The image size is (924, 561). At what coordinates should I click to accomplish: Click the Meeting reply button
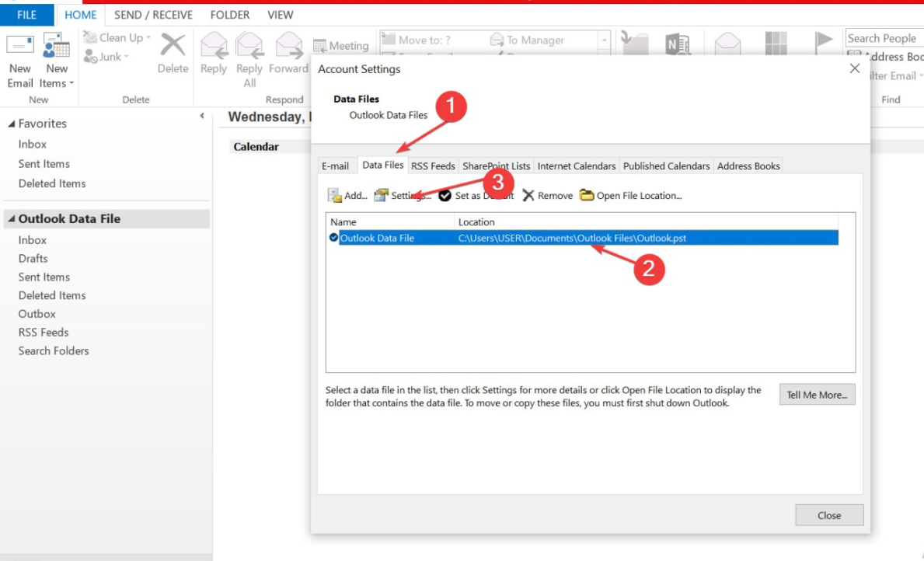click(x=340, y=45)
